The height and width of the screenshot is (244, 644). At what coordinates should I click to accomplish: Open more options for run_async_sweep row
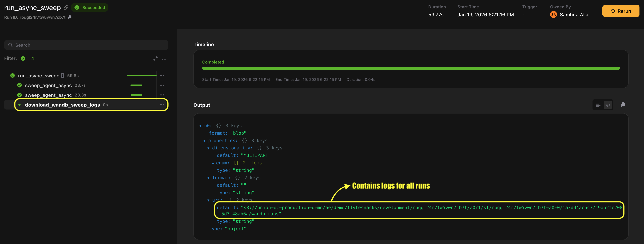click(162, 75)
